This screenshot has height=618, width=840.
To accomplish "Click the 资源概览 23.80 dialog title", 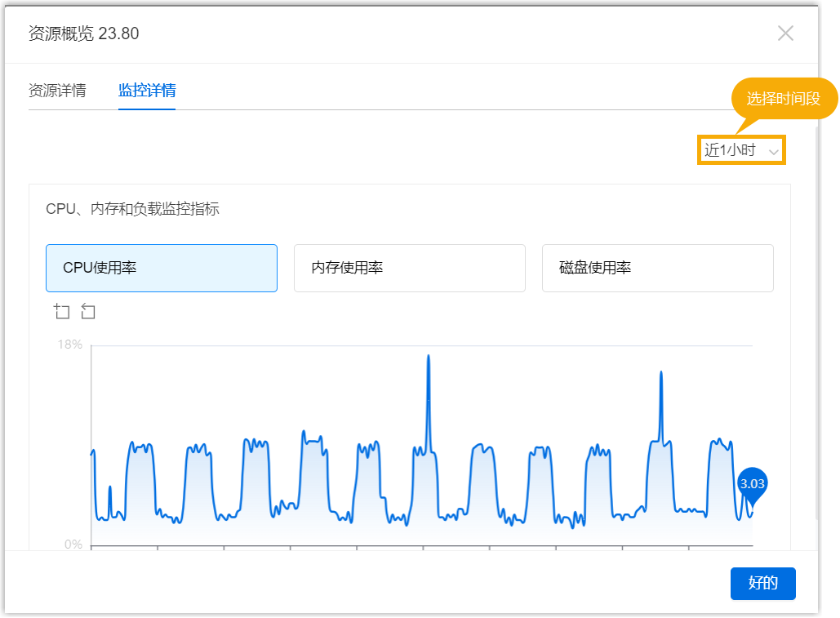I will tap(83, 33).
